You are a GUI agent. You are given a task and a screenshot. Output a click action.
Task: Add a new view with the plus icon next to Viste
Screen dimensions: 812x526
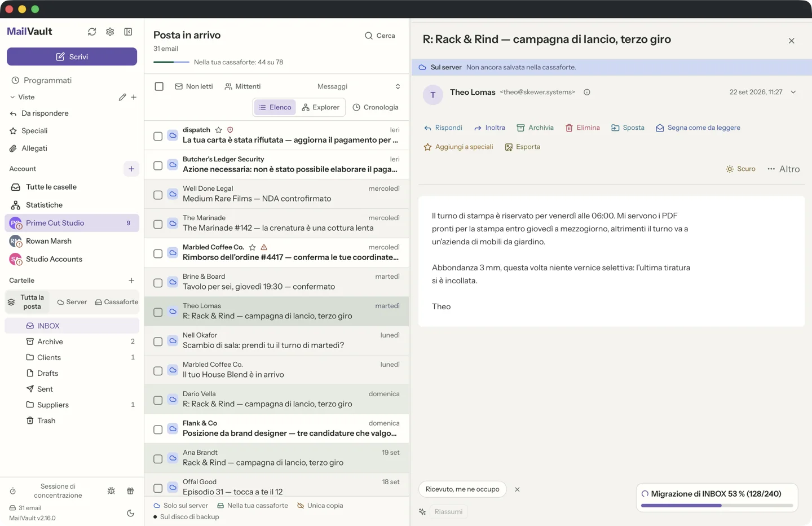pyautogui.click(x=134, y=97)
